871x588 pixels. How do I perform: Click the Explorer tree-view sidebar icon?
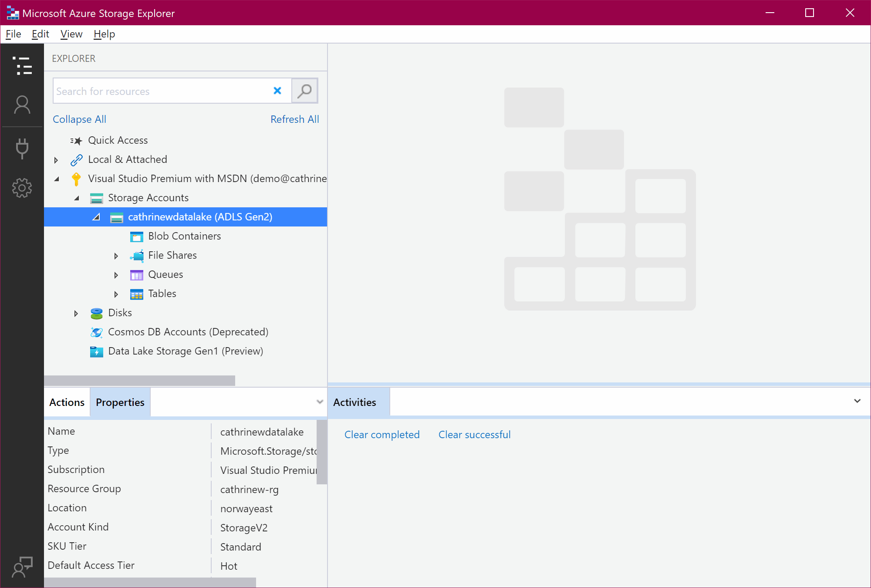click(22, 66)
